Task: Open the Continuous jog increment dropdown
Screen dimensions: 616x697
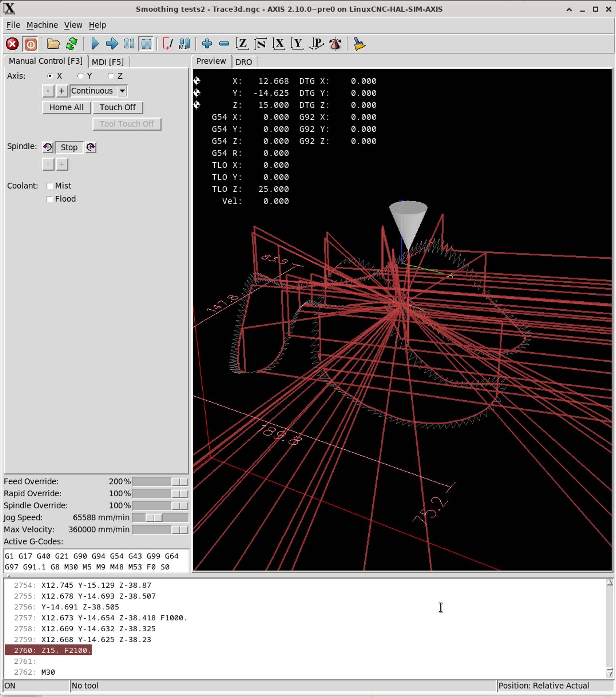Action: tap(122, 91)
